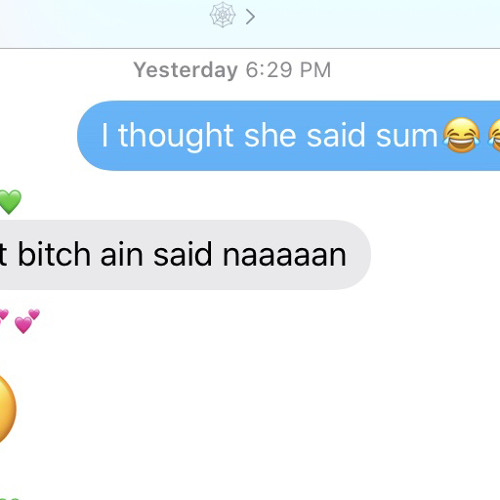Click the first laughing-crying emoji in blue bubble
Viewport: 500px width, 500px height.
pyautogui.click(x=461, y=135)
